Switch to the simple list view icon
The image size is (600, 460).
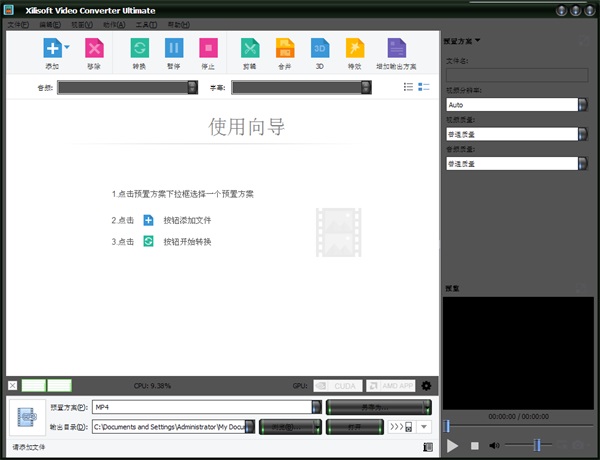coord(408,87)
